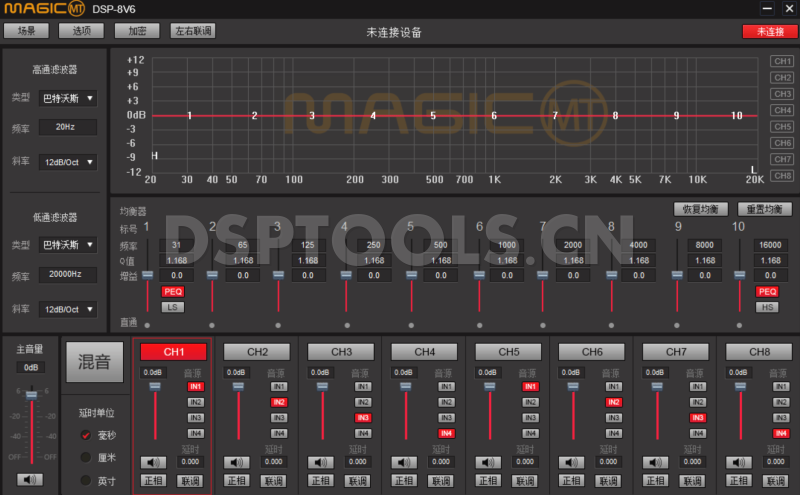Select PEQ mode for band 10
The image size is (800, 495).
(767, 291)
